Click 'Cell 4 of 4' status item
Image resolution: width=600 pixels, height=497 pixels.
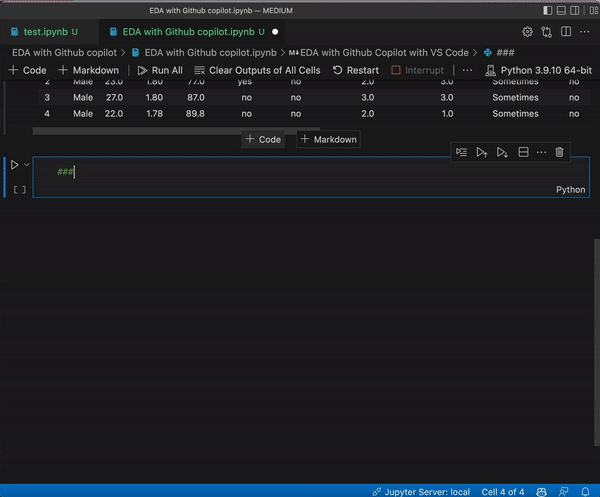click(502, 492)
